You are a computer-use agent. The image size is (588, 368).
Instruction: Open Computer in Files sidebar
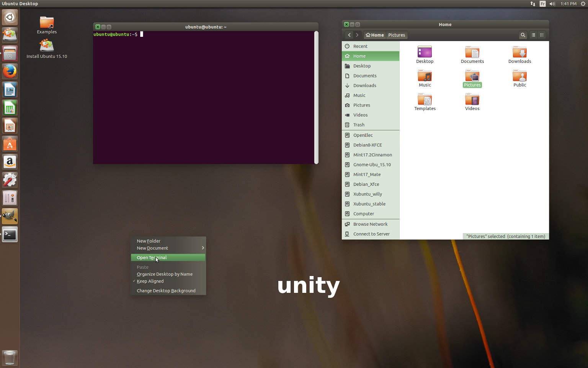click(371, 214)
